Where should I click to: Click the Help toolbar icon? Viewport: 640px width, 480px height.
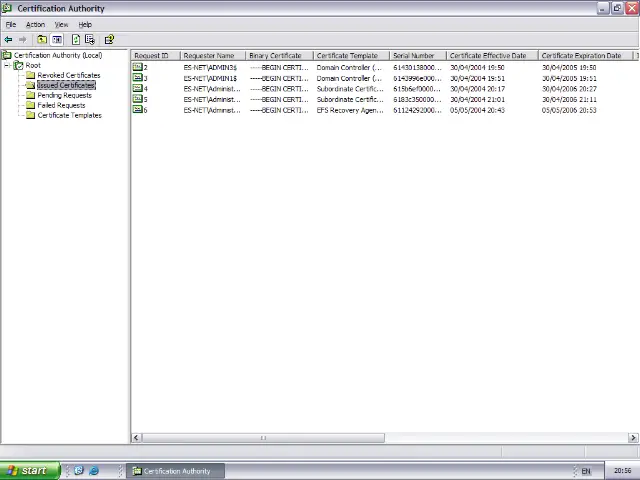coord(109,40)
